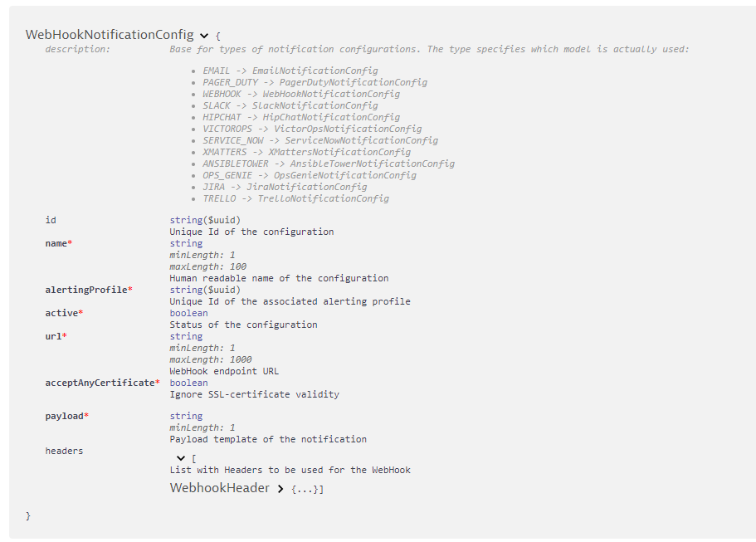Select the payload property label
Screen dimensions: 756x542
pos(64,416)
